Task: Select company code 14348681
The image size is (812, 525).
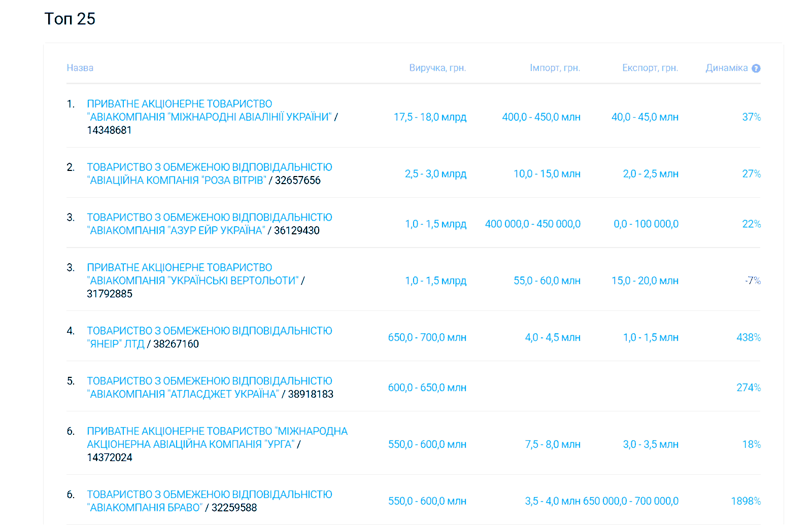Action: (x=109, y=130)
